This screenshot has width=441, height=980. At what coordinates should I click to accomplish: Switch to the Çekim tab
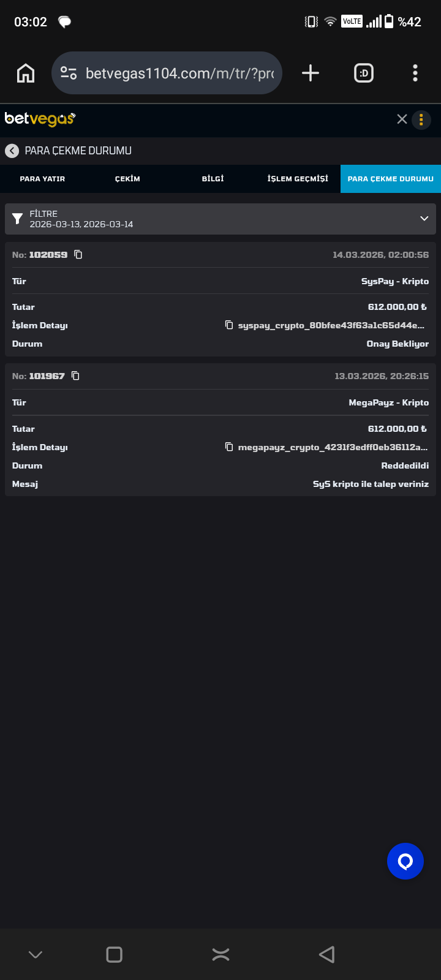(127, 179)
